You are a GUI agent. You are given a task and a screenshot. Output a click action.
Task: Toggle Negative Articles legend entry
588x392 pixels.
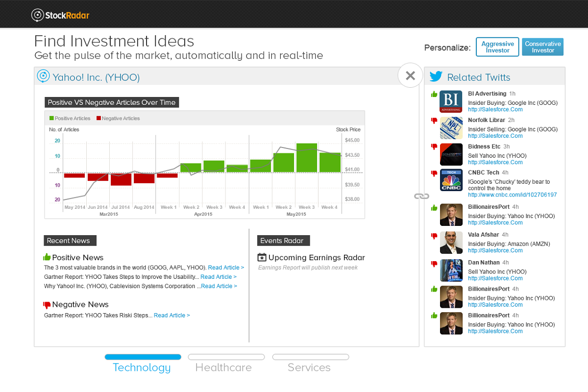pyautogui.click(x=118, y=118)
